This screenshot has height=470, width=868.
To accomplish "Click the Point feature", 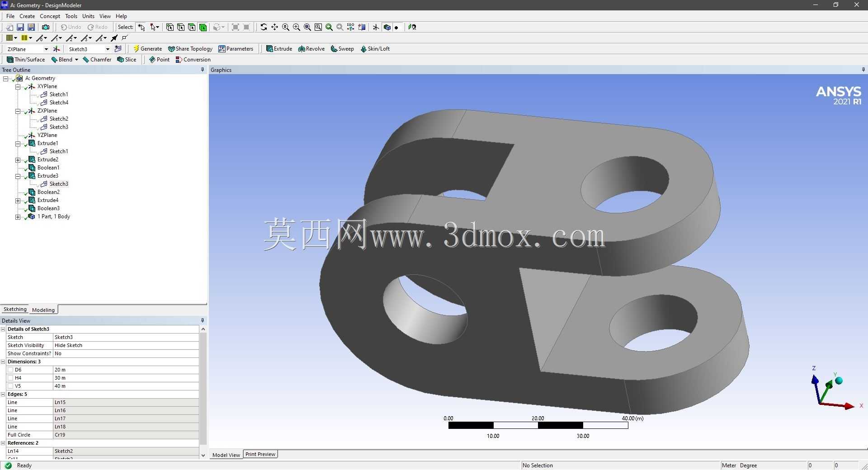I will 159,60.
